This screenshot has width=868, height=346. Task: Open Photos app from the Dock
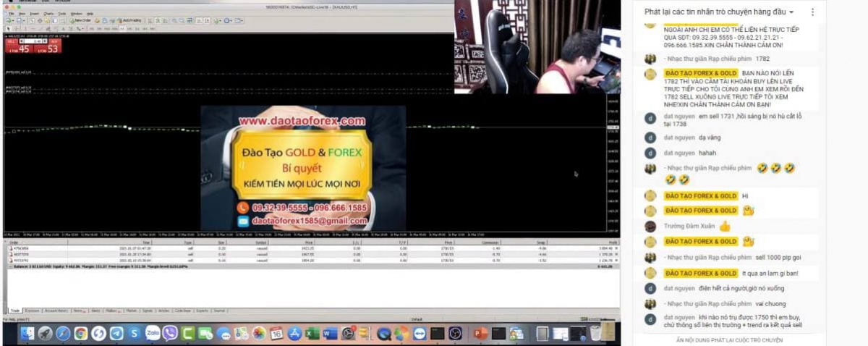coord(260,334)
